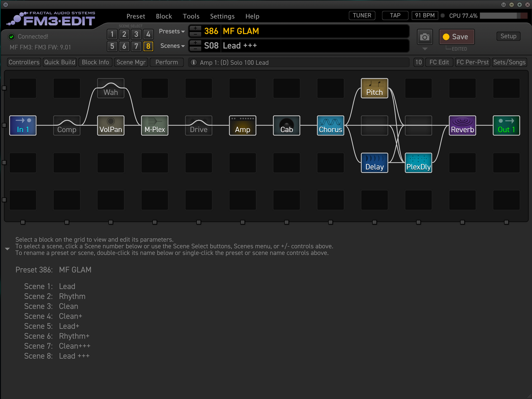Select the Reverb block
This screenshot has width=532, height=399.
tap(462, 125)
